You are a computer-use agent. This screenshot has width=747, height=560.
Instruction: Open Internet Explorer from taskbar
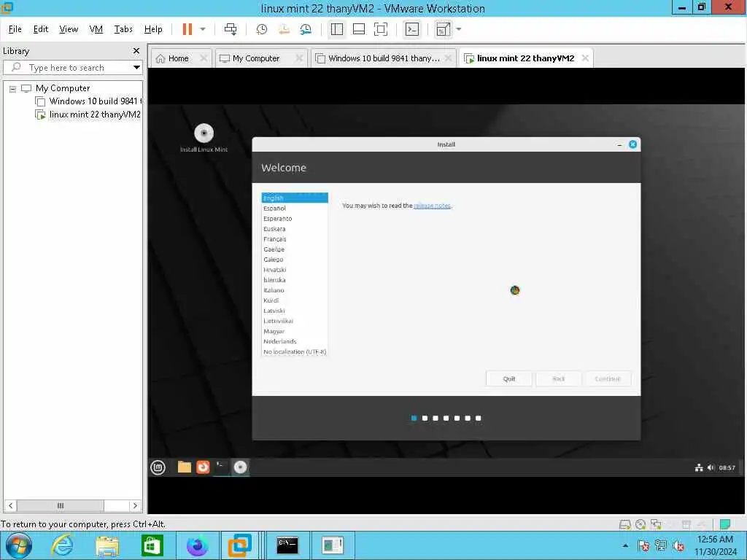(63, 545)
